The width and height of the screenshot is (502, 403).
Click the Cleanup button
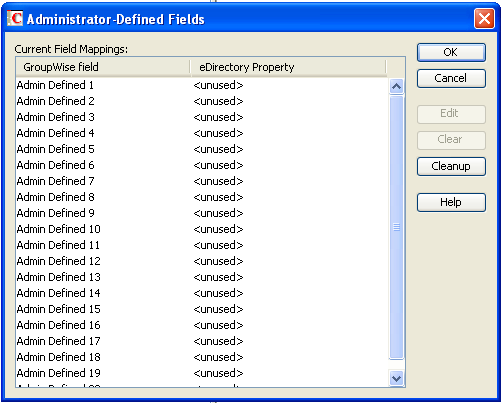[x=451, y=166]
